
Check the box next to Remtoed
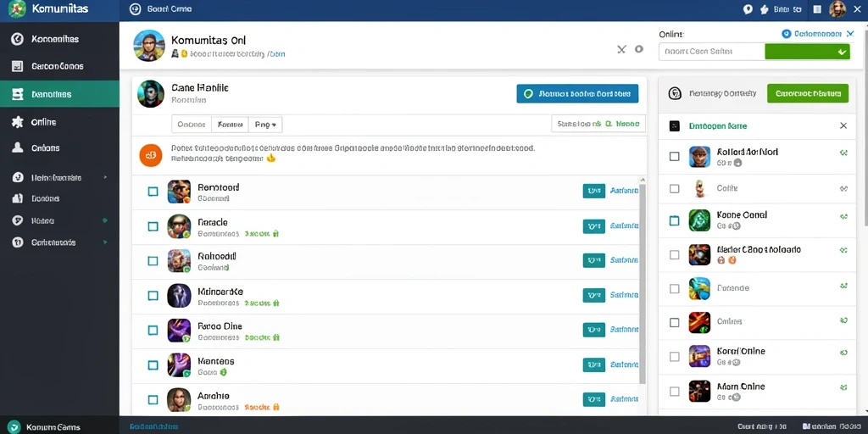[153, 192]
